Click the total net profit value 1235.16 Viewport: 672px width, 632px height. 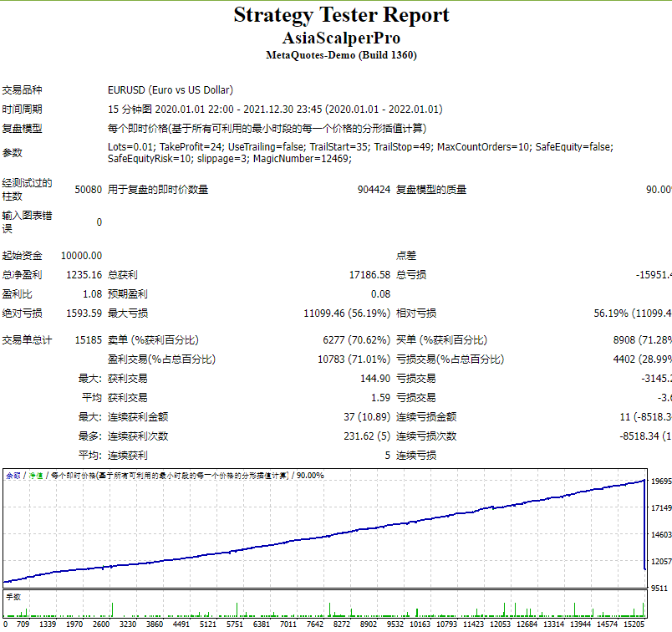[84, 275]
